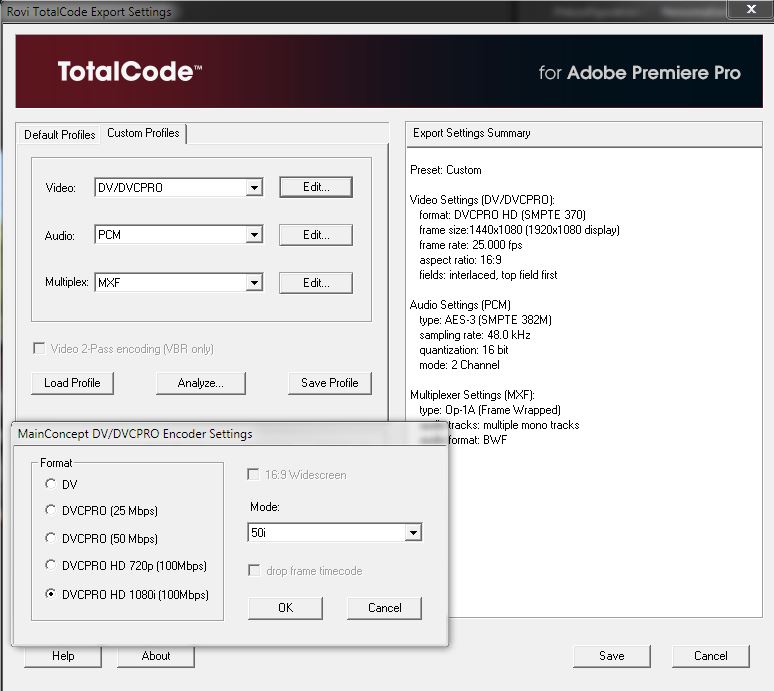
Task: Click the Load Profile button
Action: point(72,383)
